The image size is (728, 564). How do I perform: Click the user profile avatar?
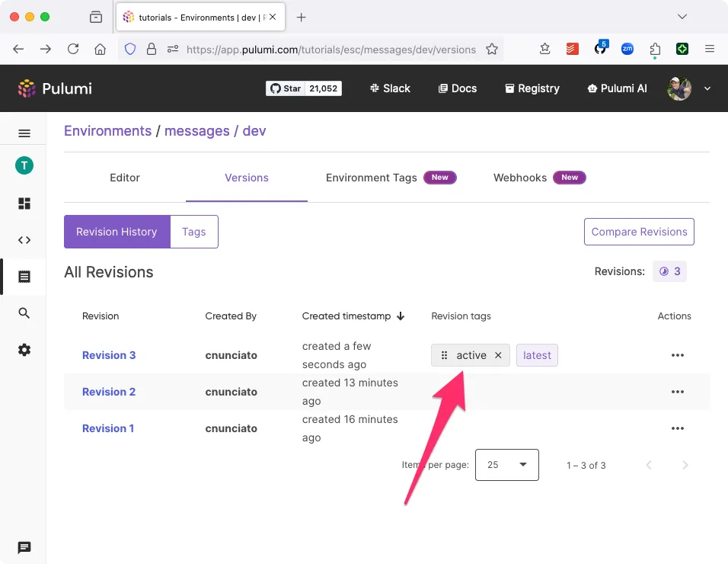(x=679, y=88)
